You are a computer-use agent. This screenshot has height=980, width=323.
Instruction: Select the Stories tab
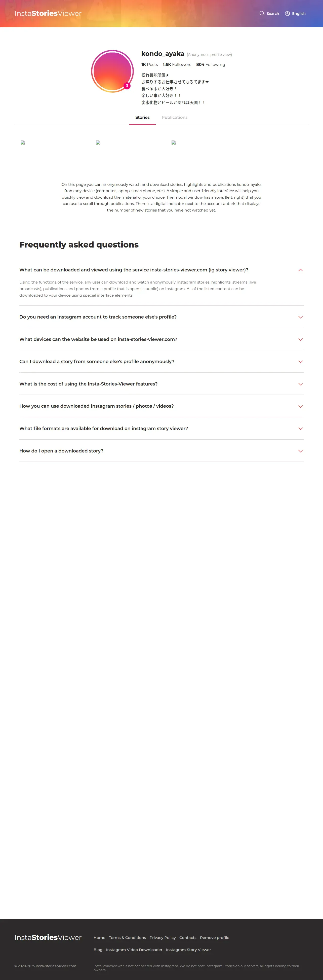click(142, 118)
